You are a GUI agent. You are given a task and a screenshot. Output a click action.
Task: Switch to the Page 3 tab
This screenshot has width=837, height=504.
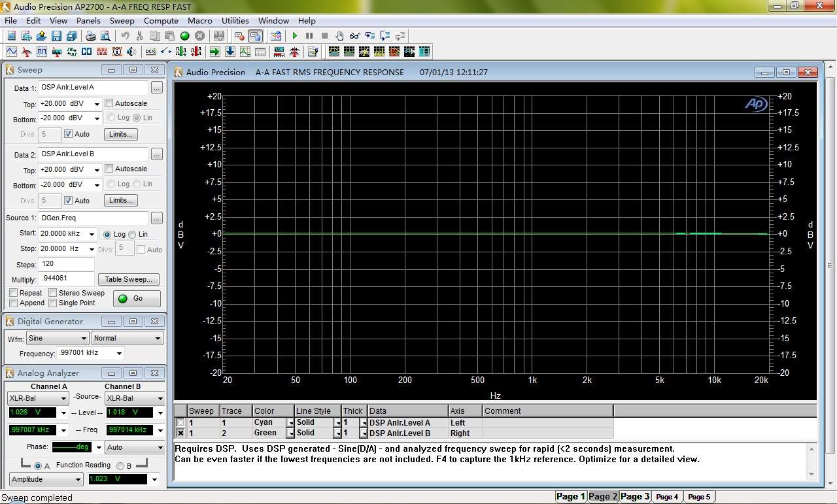634,496
